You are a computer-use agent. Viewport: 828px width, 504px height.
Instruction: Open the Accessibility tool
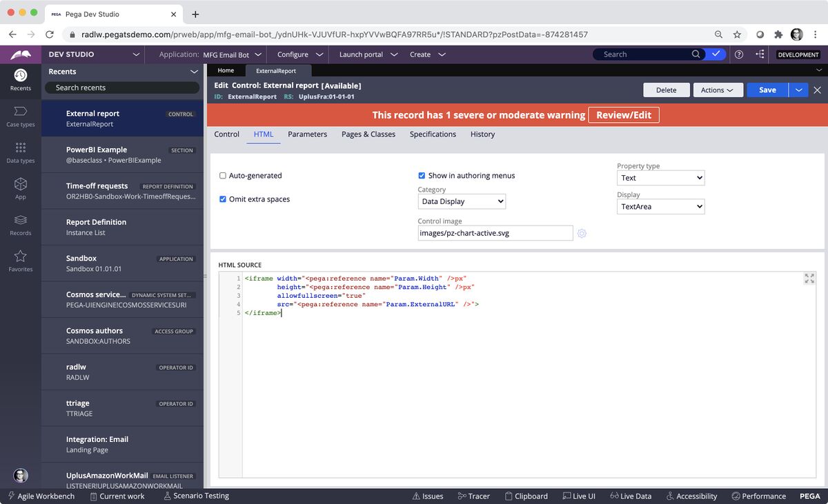click(691, 496)
